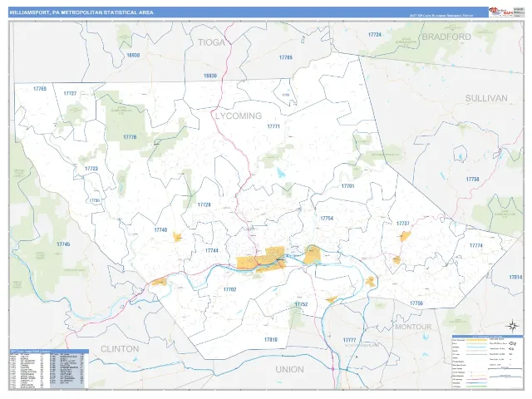Click ZIP code label 17724
Image resolution: width=532 pixels, height=399 pixels.
[x=375, y=35]
